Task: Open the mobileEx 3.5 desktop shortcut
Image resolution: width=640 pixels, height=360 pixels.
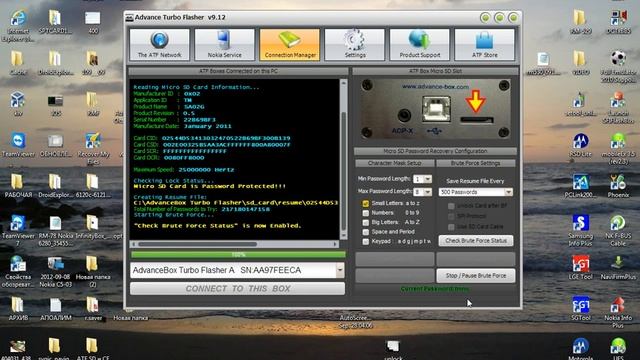Action: (x=618, y=148)
